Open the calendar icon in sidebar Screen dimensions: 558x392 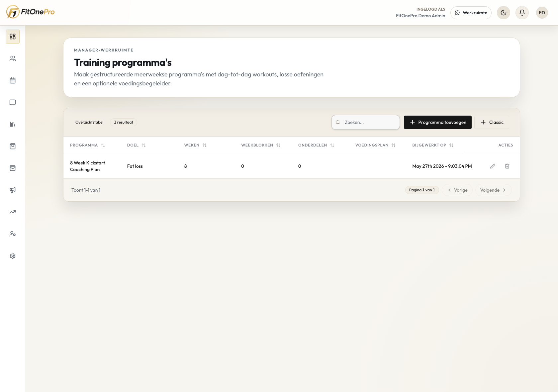(x=13, y=80)
